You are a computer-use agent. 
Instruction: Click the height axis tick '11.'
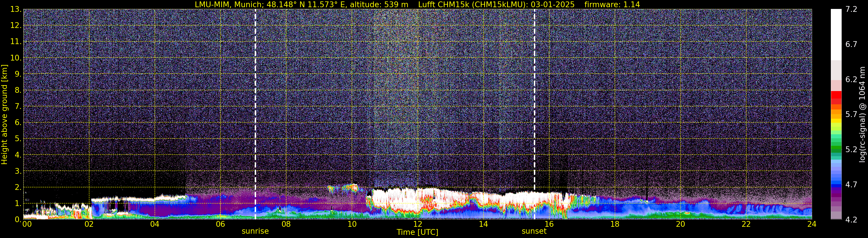click(x=16, y=41)
